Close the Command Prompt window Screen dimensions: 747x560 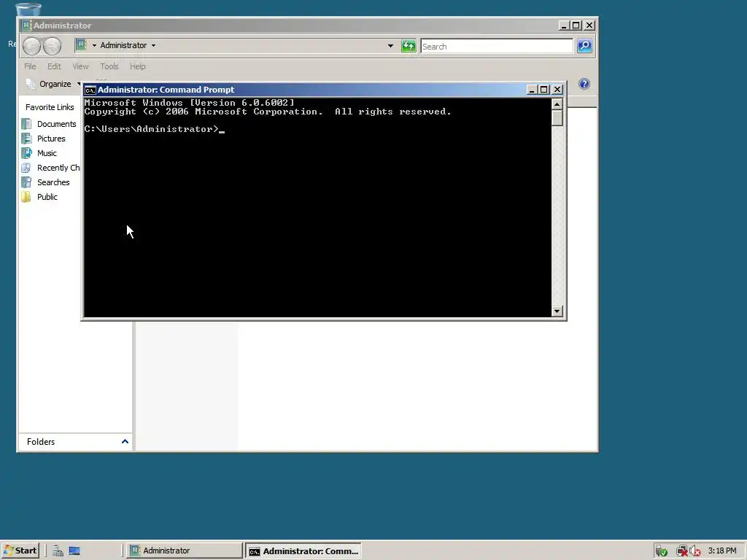557,90
